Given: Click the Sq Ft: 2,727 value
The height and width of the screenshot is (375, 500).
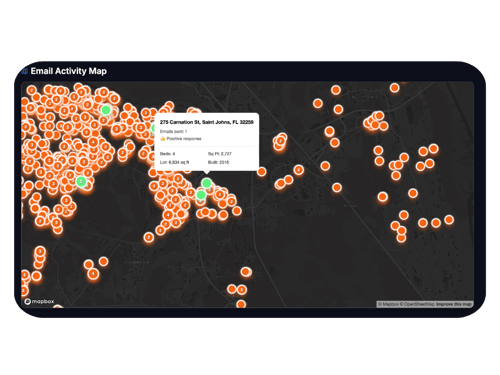Looking at the screenshot, I should [x=220, y=154].
